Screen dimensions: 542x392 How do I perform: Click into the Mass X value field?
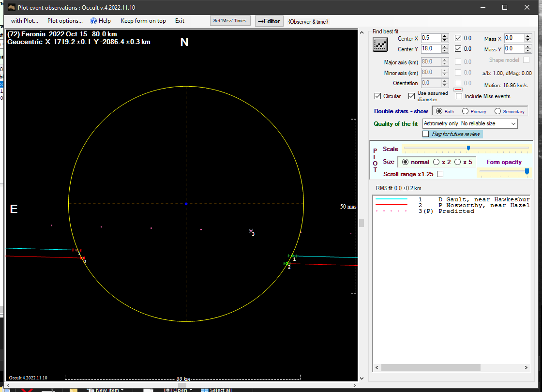(x=514, y=38)
